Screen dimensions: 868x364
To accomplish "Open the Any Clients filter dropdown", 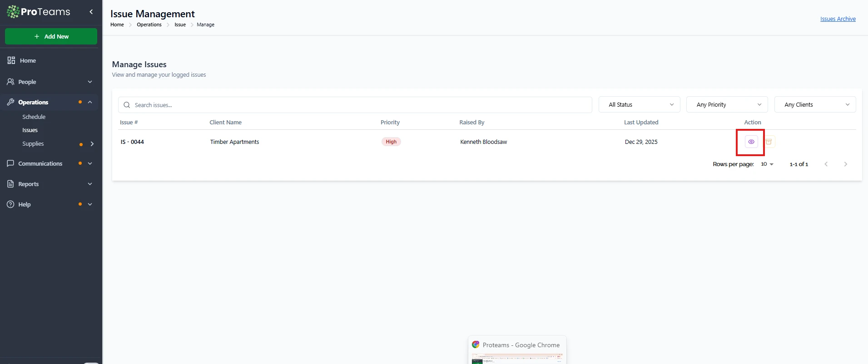I will [815, 105].
